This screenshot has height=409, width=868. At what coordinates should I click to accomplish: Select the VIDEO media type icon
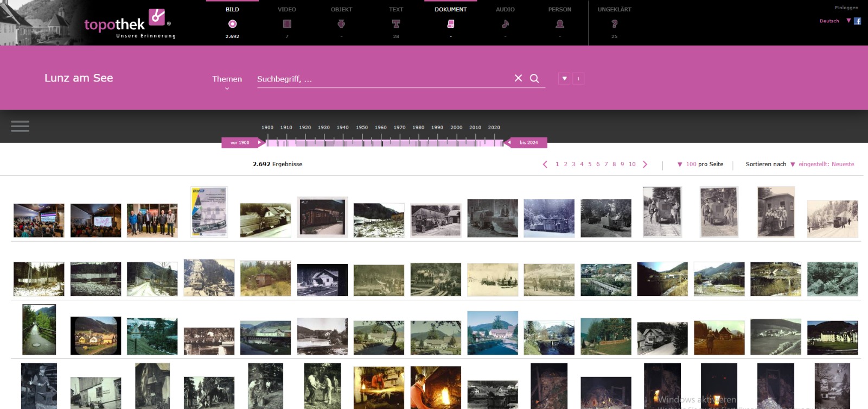[x=287, y=24]
